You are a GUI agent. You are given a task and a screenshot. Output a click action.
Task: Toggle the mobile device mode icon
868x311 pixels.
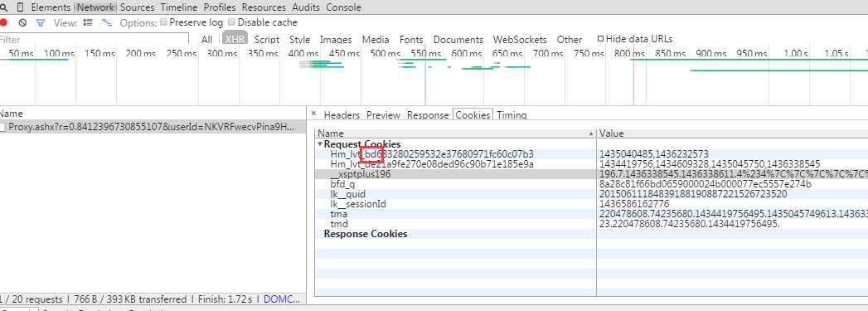[x=20, y=7]
